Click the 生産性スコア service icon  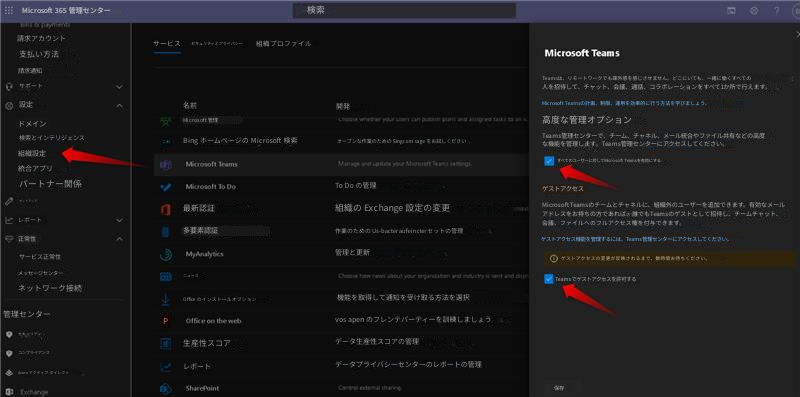(x=165, y=343)
